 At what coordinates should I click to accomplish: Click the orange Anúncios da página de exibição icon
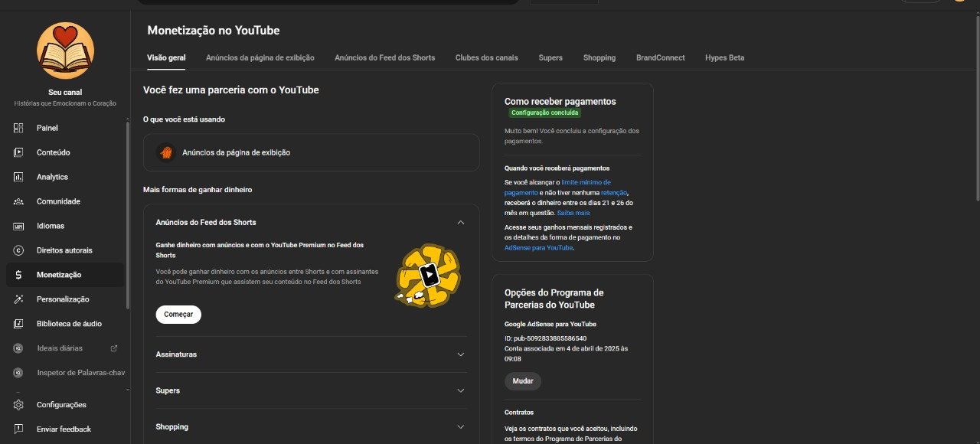[165, 152]
